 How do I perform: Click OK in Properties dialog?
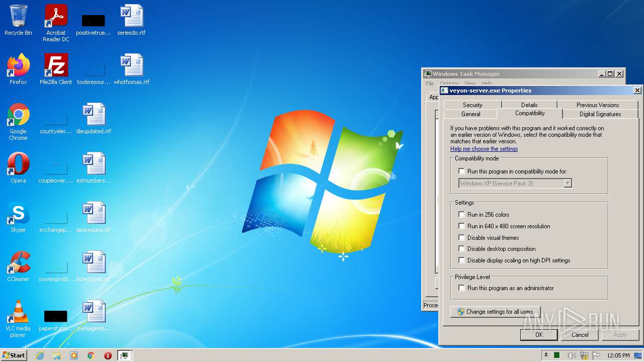pos(539,335)
